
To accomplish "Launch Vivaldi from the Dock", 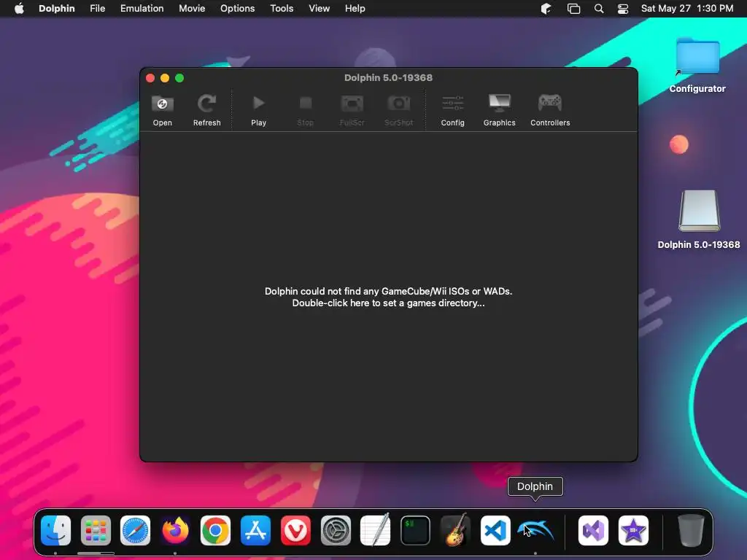I will coord(295,530).
